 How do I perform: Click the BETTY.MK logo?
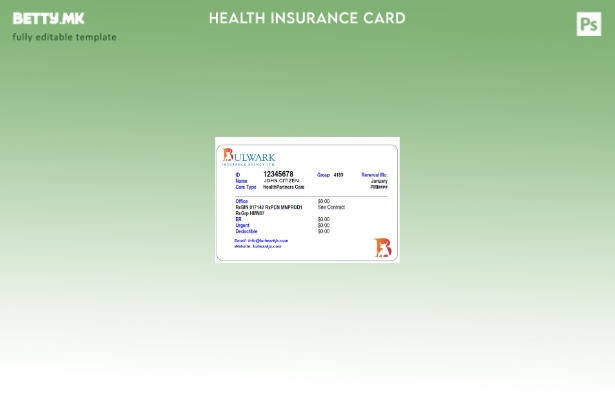point(48,18)
